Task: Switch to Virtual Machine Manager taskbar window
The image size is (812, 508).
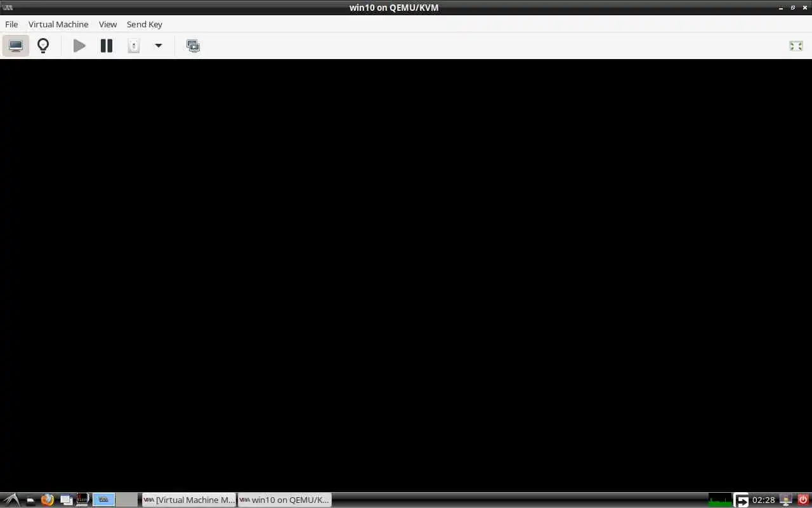Action: point(189,500)
